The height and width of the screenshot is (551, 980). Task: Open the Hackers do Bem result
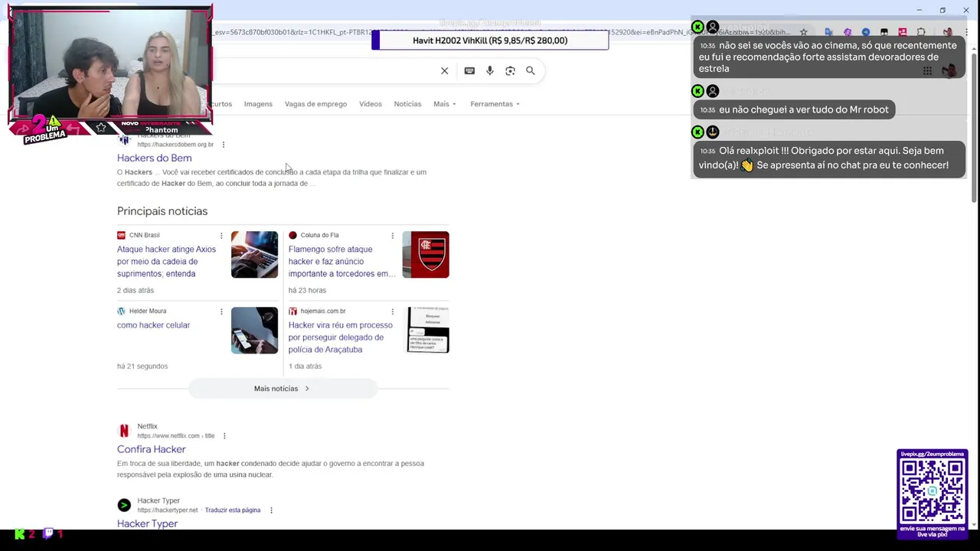coord(154,158)
